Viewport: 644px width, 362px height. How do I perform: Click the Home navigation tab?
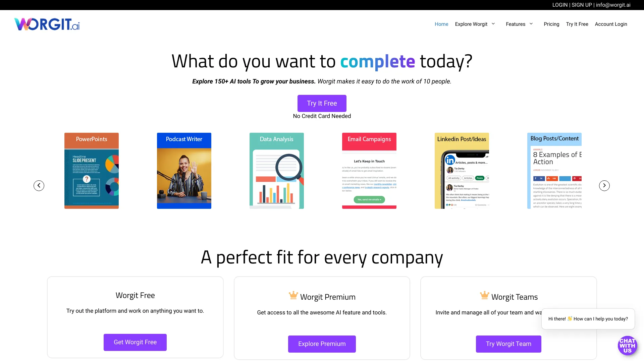click(x=441, y=24)
